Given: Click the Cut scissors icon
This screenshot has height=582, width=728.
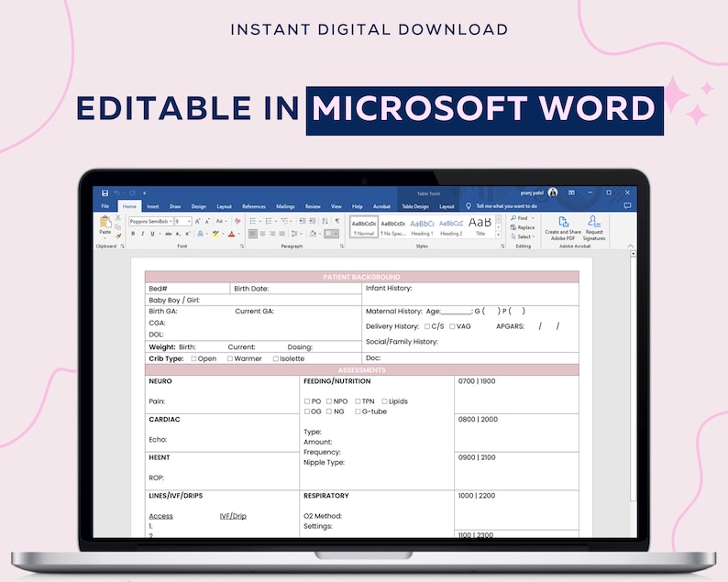Looking at the screenshot, I should 118,217.
